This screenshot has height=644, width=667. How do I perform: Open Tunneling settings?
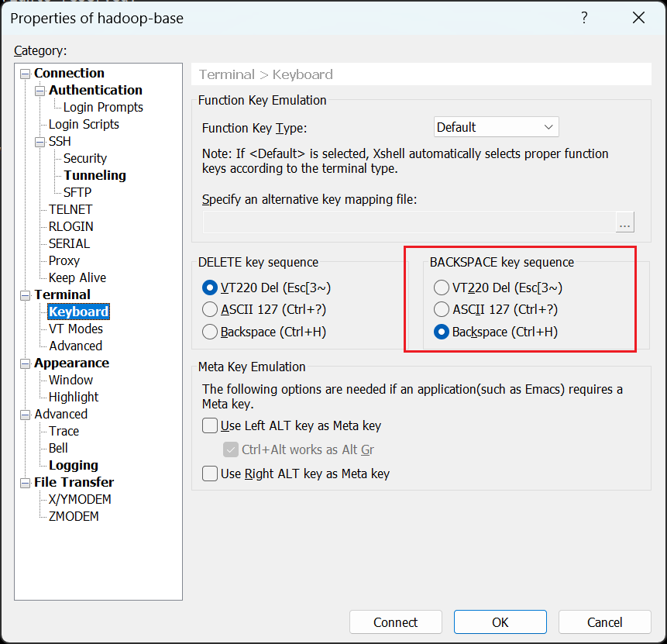coord(95,175)
